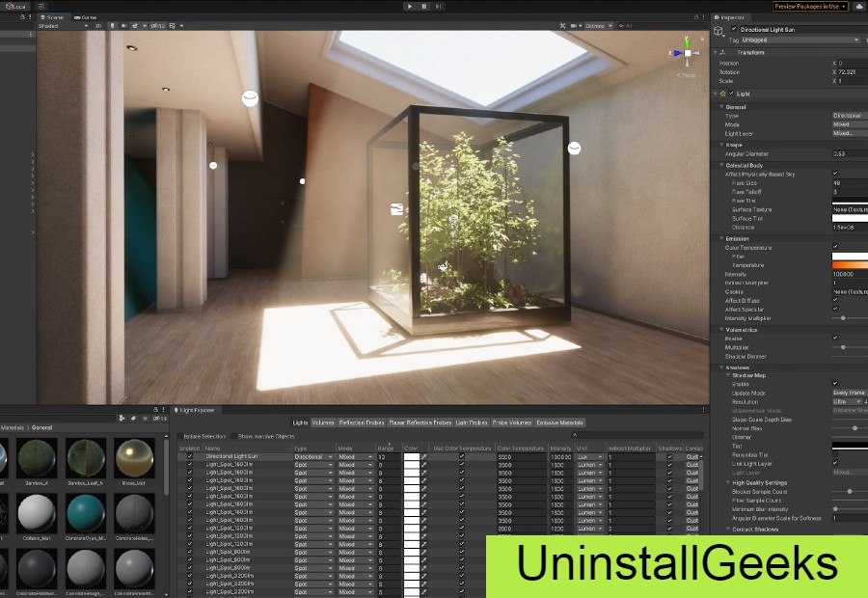This screenshot has width=868, height=598.
Task: Collapse the Emission section
Action: tap(721, 238)
